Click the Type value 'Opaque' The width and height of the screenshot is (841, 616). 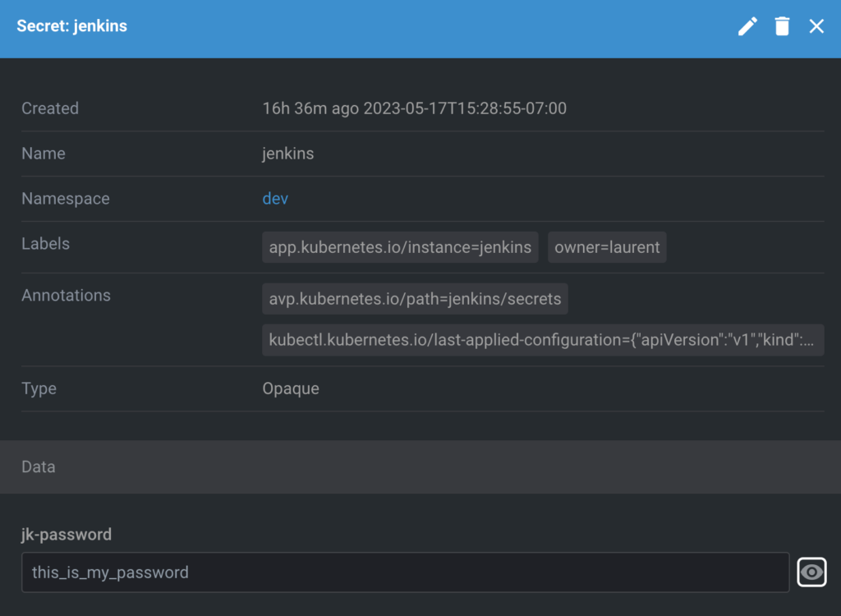pos(291,388)
